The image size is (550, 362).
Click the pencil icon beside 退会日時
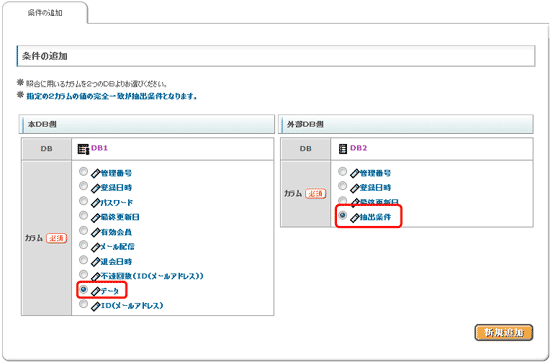(95, 262)
